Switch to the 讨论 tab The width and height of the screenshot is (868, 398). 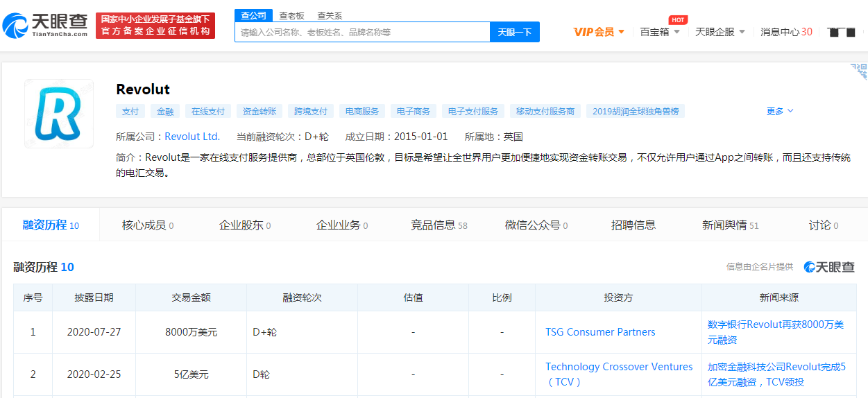(x=824, y=225)
